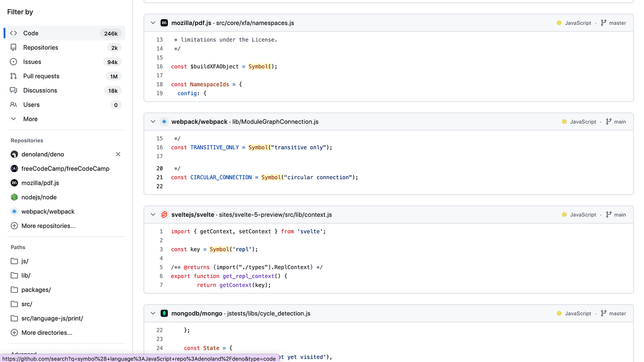Click the webpack logo in result header
Viewport: 644px width, 362px height.
tap(164, 122)
